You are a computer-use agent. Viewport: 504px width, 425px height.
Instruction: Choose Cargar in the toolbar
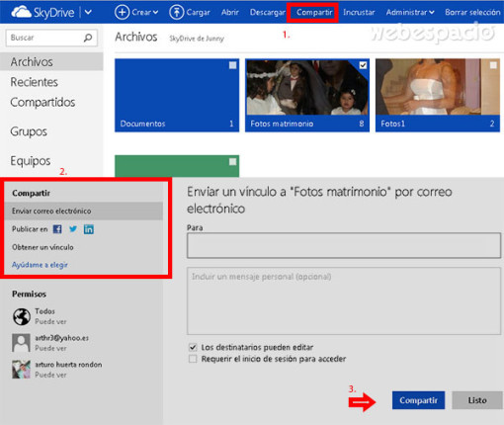198,13
